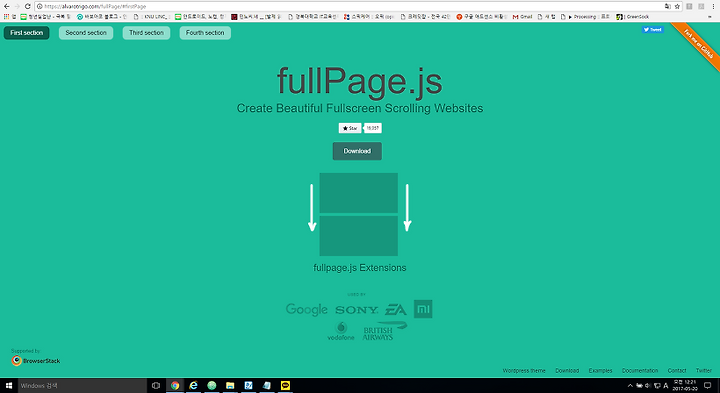Click the EA logo
Image resolution: width=720 pixels, height=393 pixels.
click(x=396, y=310)
